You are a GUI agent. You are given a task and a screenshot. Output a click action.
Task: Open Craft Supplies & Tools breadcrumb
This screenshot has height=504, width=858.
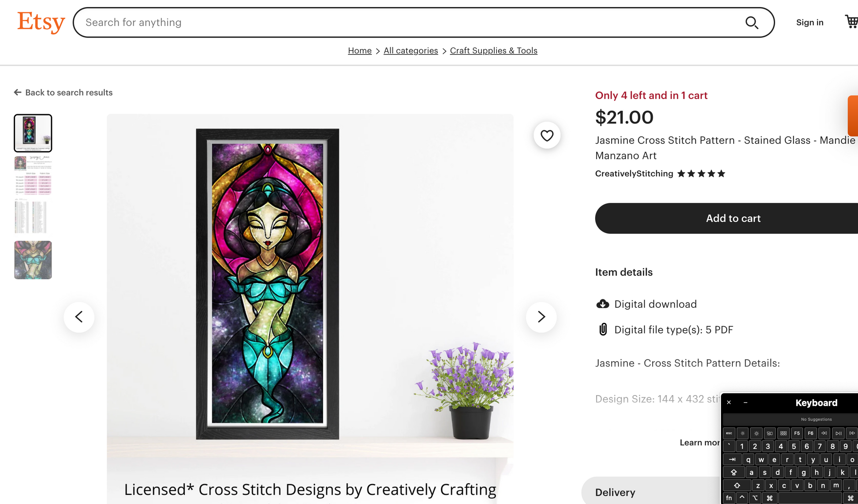click(x=493, y=51)
